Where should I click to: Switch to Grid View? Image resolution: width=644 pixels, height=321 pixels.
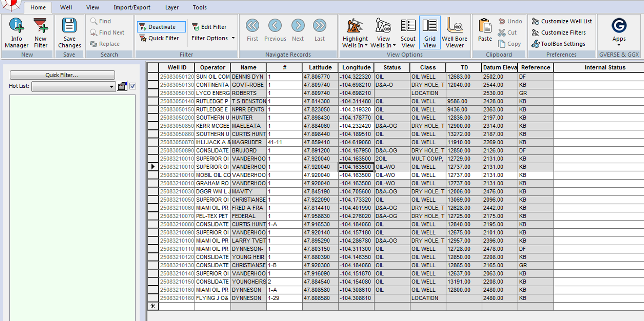pyautogui.click(x=430, y=33)
